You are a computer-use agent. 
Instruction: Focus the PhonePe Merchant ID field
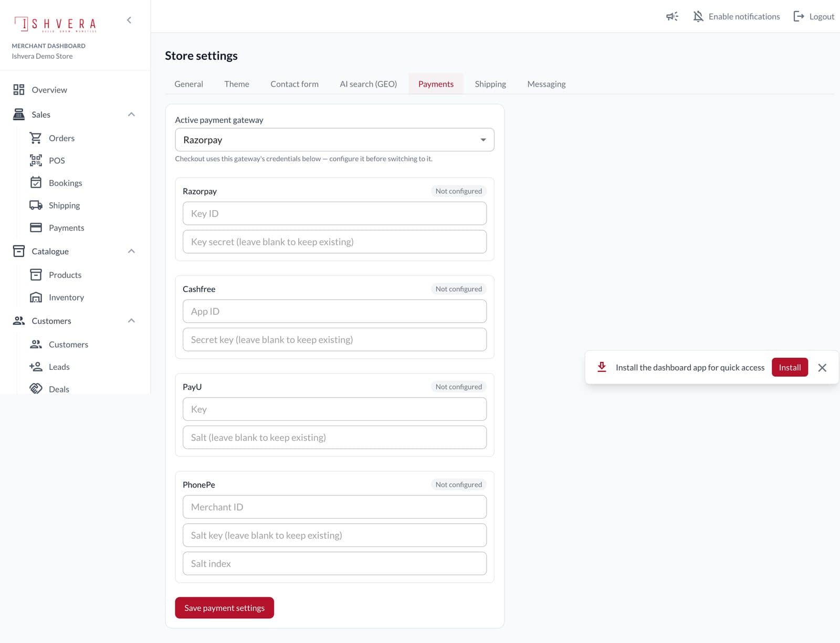(x=334, y=507)
